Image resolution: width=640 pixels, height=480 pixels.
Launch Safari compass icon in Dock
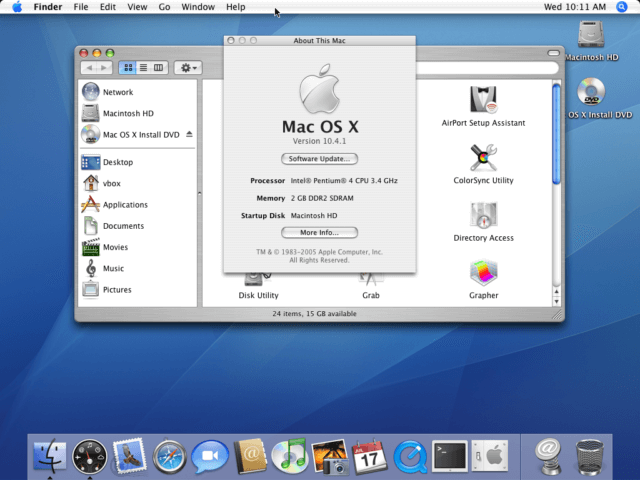[x=169, y=456]
